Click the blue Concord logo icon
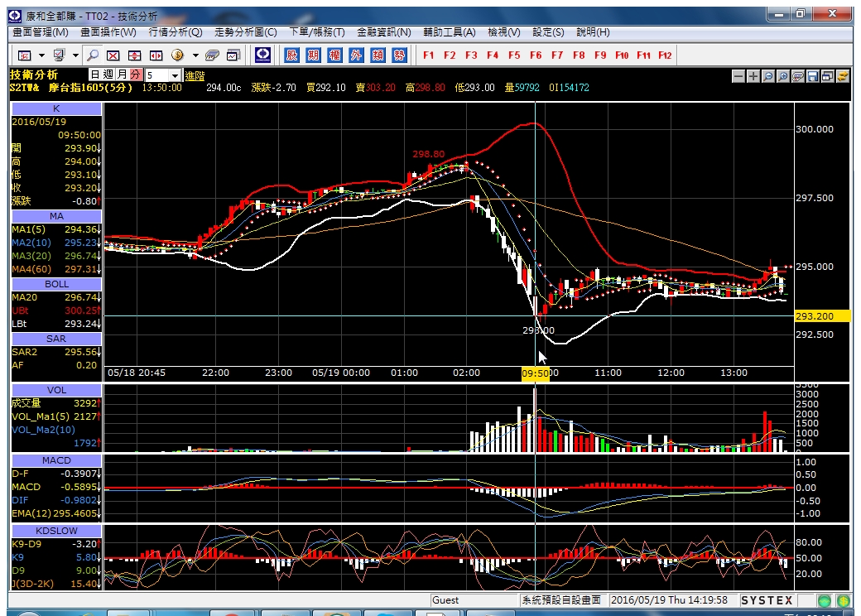 click(x=263, y=55)
